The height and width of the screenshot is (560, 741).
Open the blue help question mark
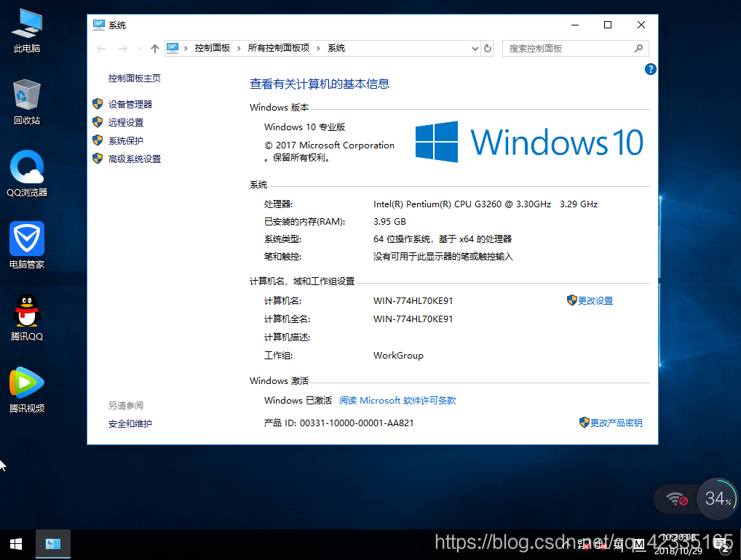(650, 69)
